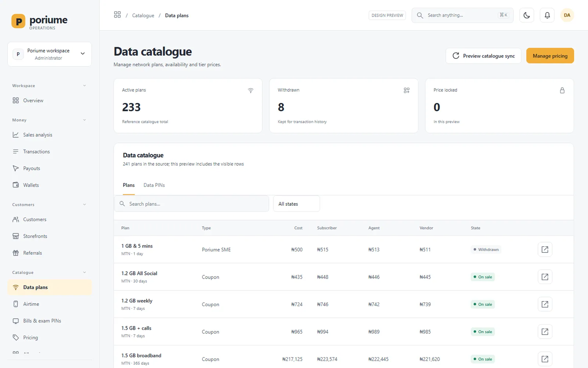This screenshot has height=368, width=588.
Task: Open the All states filter dropdown
Action: click(x=297, y=204)
